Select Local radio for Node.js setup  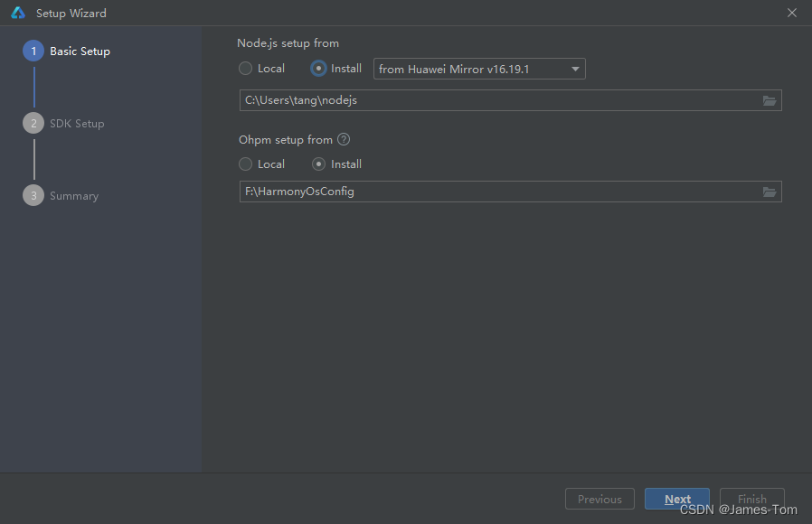tap(245, 69)
